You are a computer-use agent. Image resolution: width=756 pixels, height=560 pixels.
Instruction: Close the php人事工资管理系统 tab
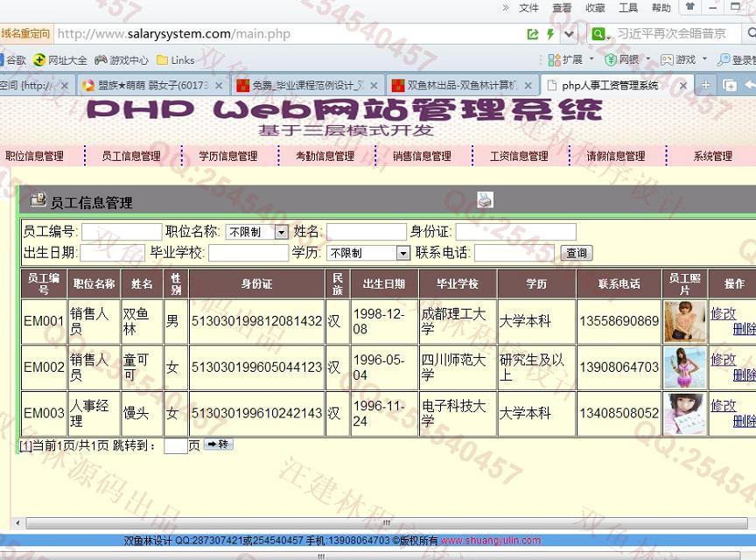[x=683, y=86]
